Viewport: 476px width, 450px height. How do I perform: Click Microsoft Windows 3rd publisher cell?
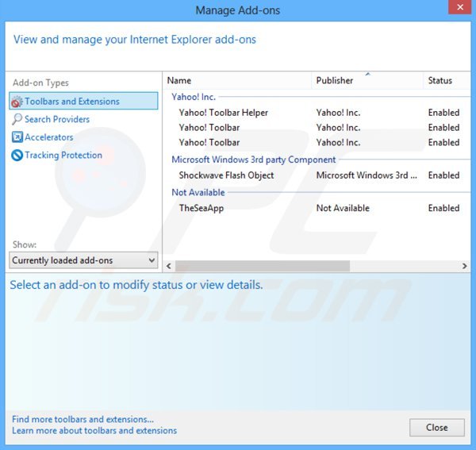coord(367,175)
